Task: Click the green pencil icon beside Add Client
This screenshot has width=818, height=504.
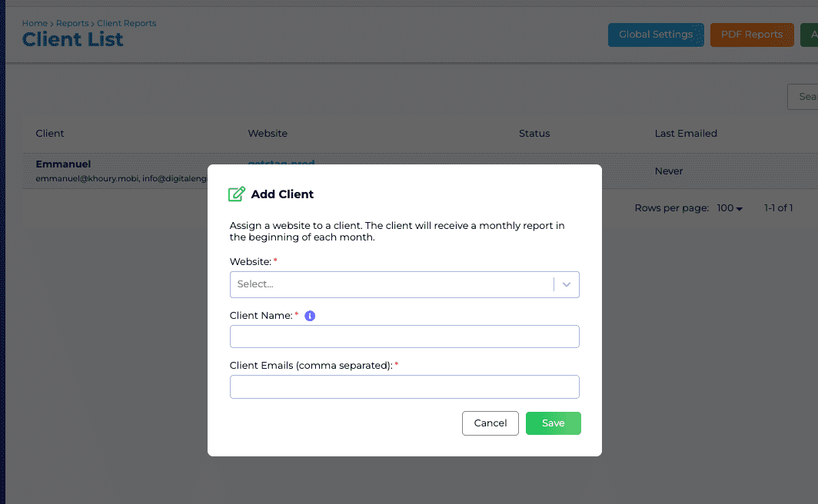Action: [236, 194]
